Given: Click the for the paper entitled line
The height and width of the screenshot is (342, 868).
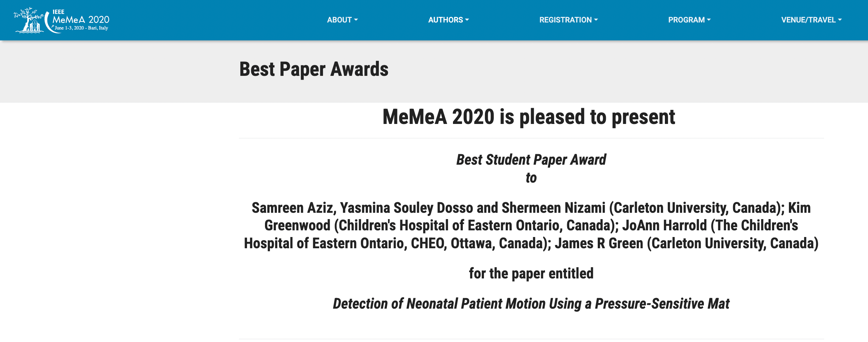Looking at the screenshot, I should 531,274.
